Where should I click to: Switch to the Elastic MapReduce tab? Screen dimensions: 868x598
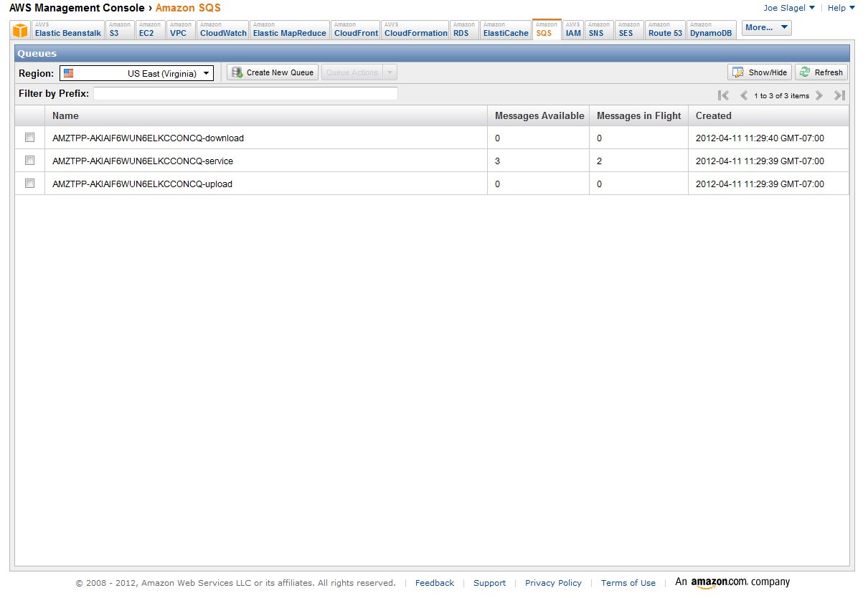tap(290, 30)
